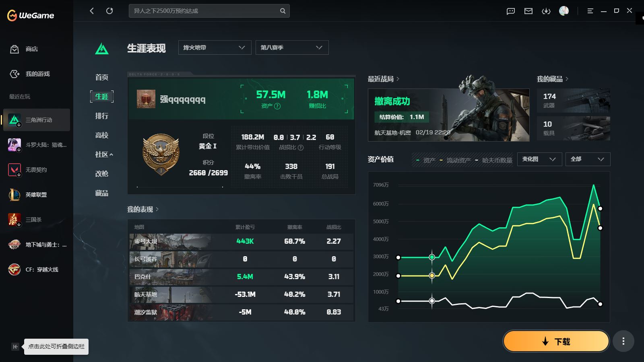Click the refresh page icon
This screenshot has width=644, height=362.
pyautogui.click(x=109, y=11)
